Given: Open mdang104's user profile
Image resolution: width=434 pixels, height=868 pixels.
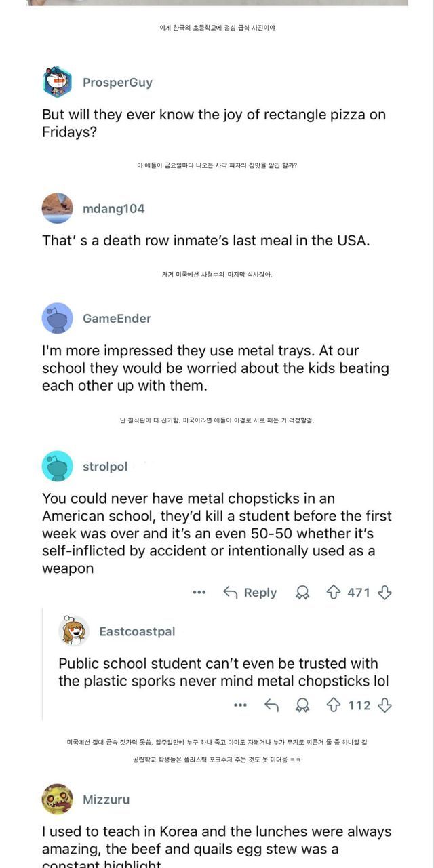Looking at the screenshot, I should [113, 209].
